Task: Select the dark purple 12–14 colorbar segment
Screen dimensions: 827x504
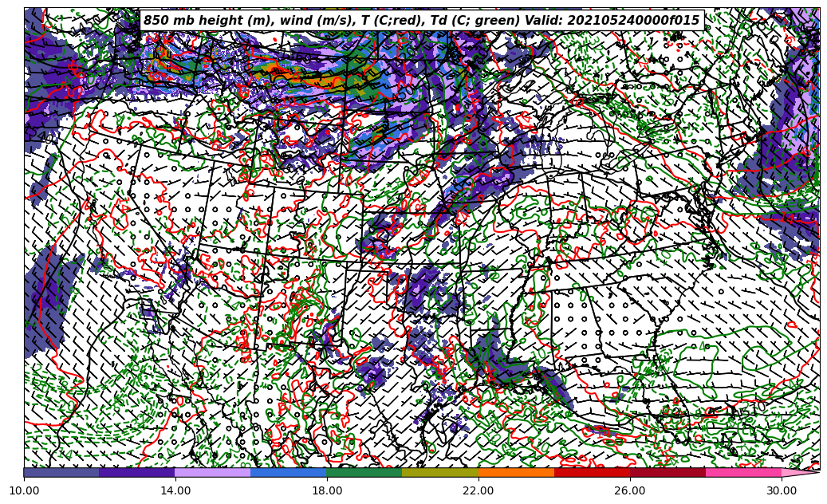Action: (137, 472)
